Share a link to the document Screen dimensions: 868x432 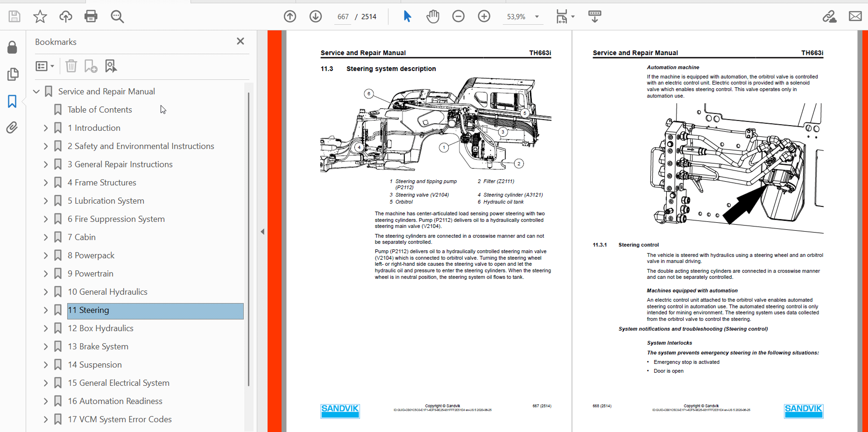(829, 17)
